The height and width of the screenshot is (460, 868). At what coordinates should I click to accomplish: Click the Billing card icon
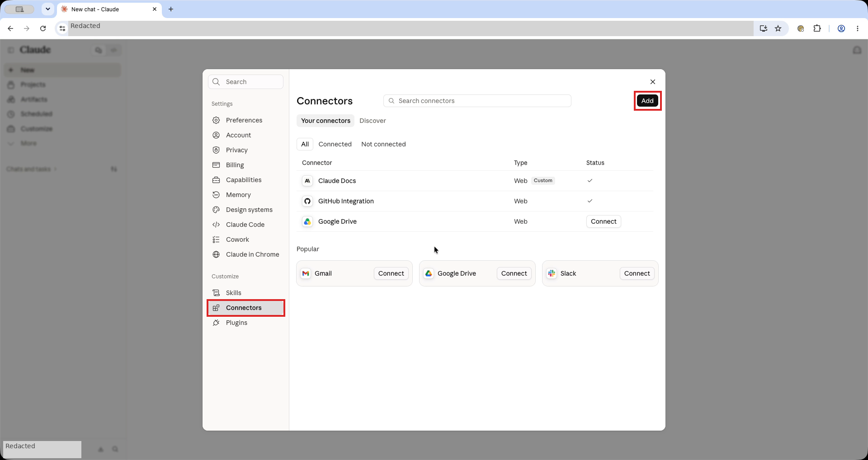pos(216,165)
